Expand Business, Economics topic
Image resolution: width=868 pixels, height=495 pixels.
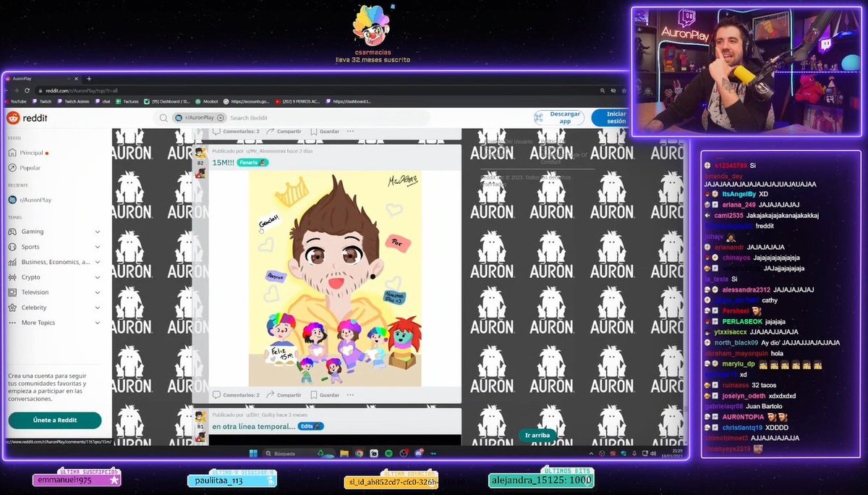pyautogui.click(x=98, y=262)
